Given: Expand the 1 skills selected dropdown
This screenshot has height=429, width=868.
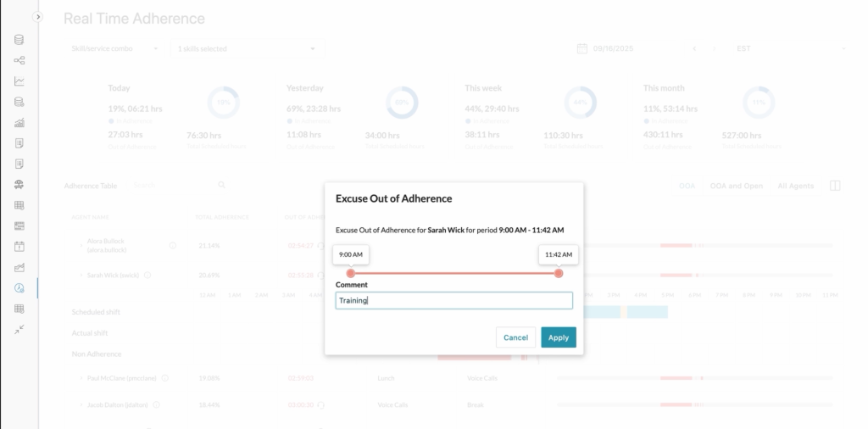Looking at the screenshot, I should [247, 49].
